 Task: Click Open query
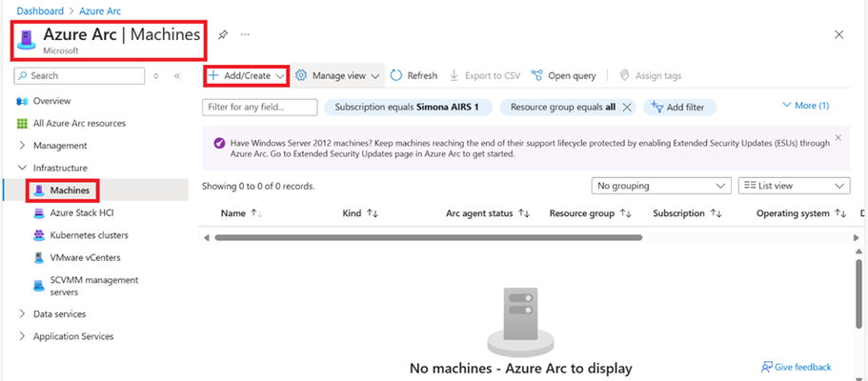(x=563, y=76)
